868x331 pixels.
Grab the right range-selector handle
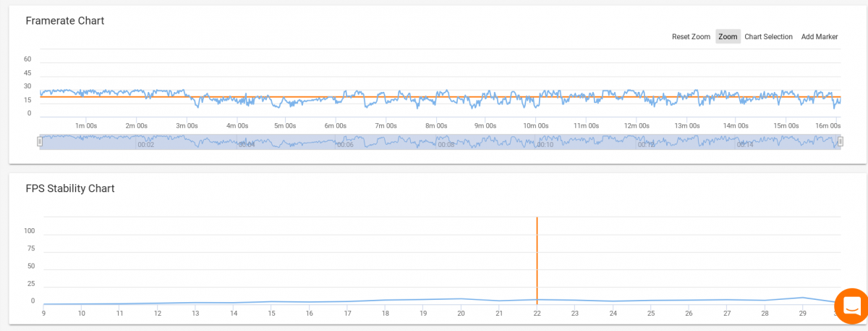click(841, 142)
